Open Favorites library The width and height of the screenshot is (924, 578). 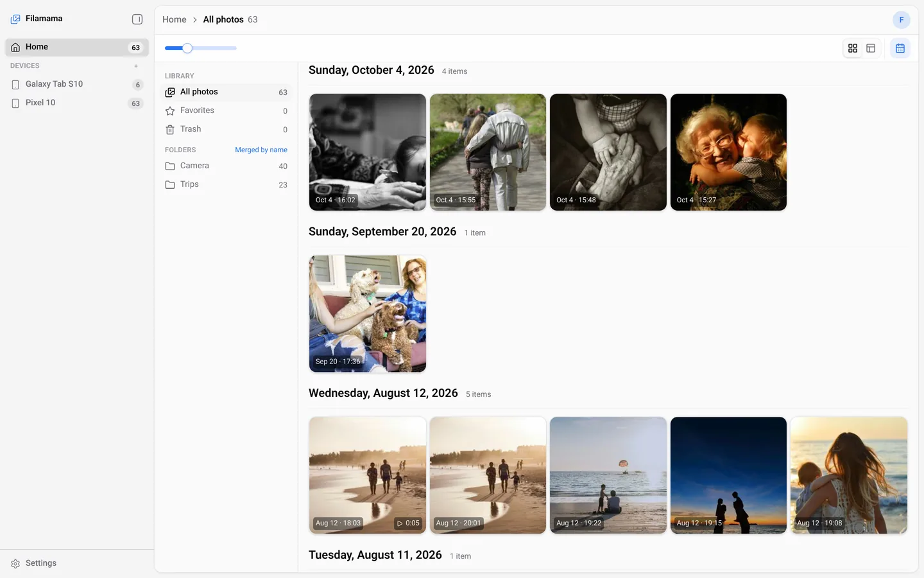[227, 110]
